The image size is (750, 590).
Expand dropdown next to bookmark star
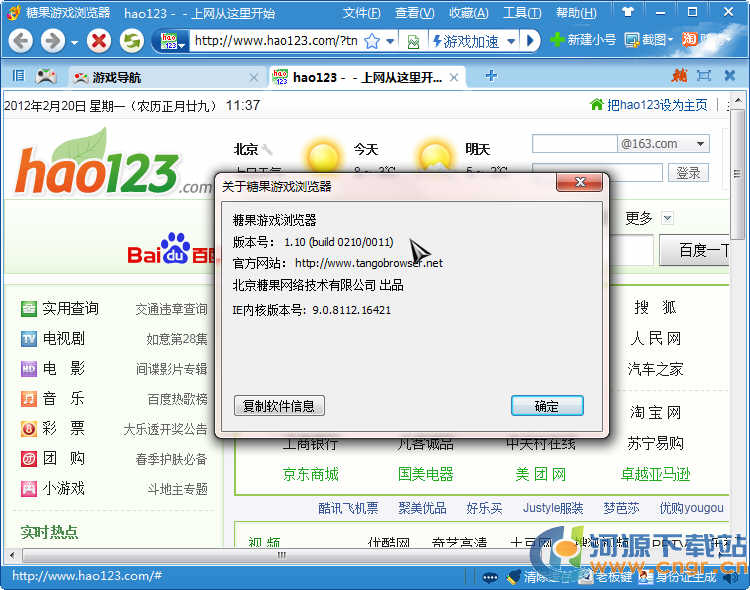(x=390, y=41)
